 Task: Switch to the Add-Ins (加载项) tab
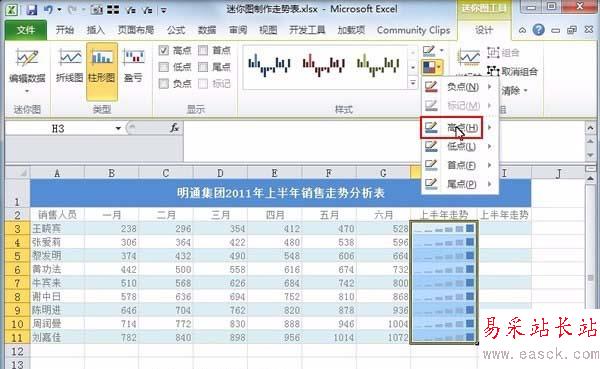[351, 30]
